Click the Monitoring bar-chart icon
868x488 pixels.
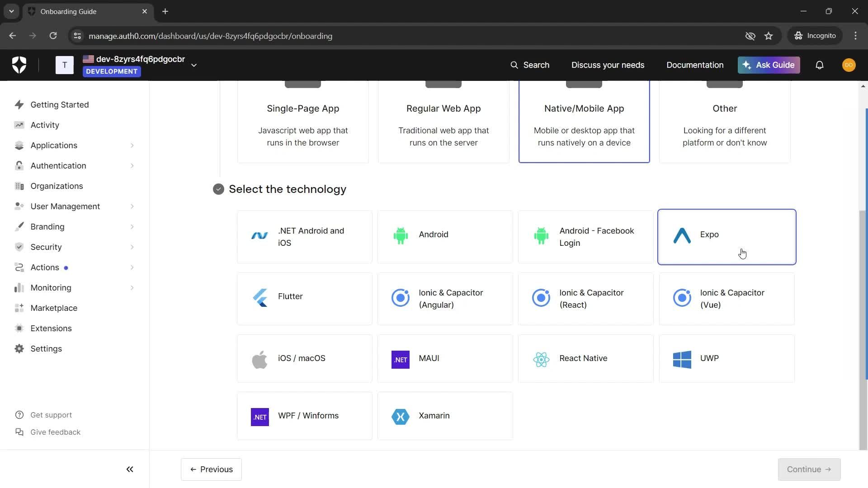click(x=19, y=288)
